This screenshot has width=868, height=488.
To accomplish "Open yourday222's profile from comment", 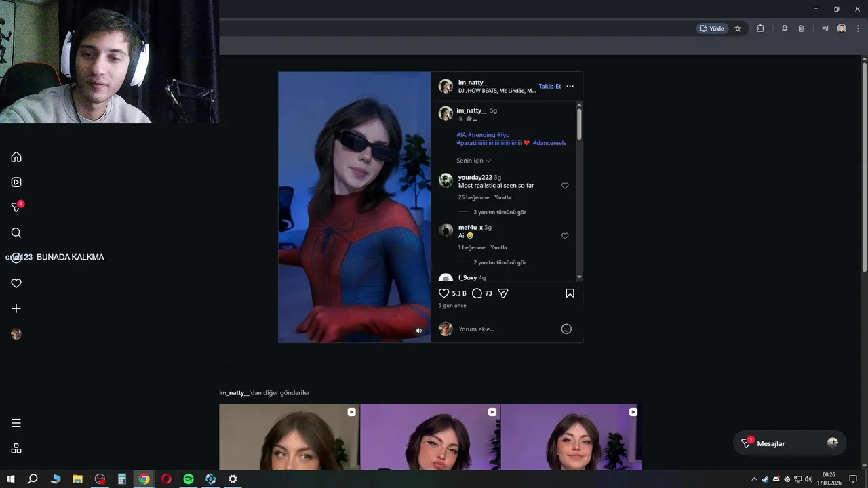I will pyautogui.click(x=475, y=178).
